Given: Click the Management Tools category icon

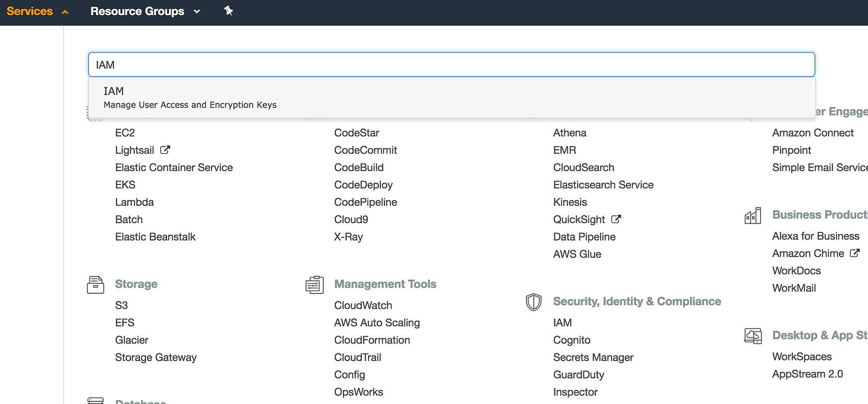Looking at the screenshot, I should pyautogui.click(x=315, y=285).
